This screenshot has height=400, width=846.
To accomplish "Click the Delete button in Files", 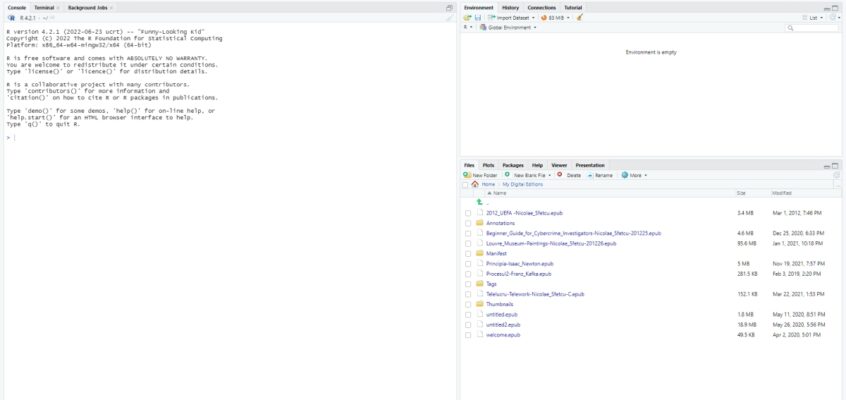I will click(x=569, y=175).
